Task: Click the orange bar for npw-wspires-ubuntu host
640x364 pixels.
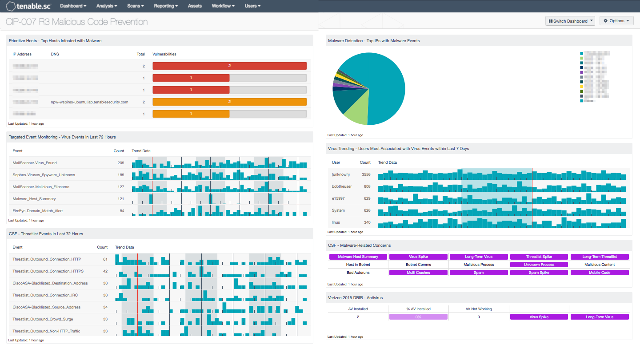Action: [229, 102]
